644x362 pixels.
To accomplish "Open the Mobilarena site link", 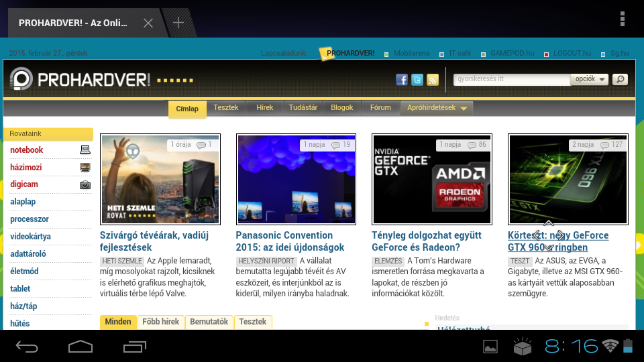I will point(411,54).
